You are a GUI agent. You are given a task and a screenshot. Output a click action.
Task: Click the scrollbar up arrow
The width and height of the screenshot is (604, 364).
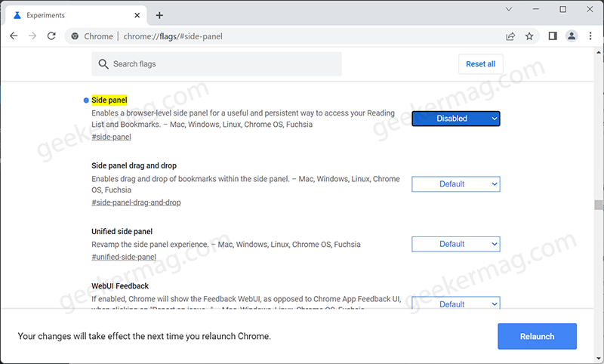(599, 52)
